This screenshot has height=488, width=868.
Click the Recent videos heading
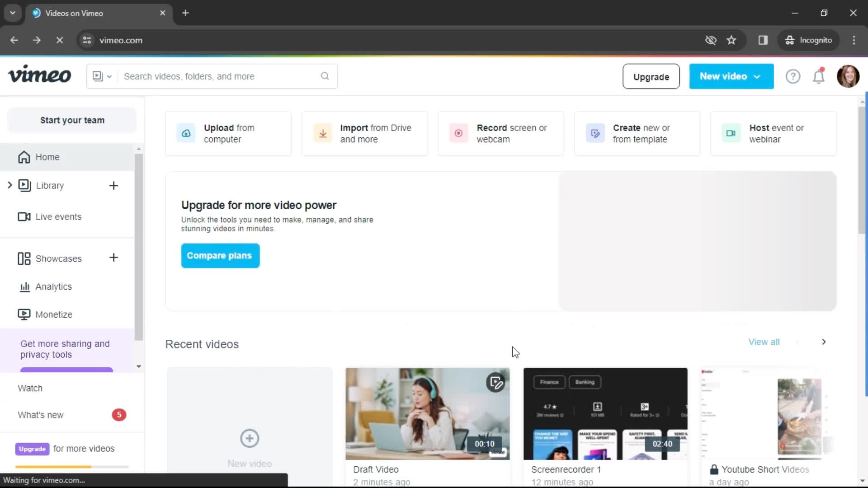click(x=202, y=344)
